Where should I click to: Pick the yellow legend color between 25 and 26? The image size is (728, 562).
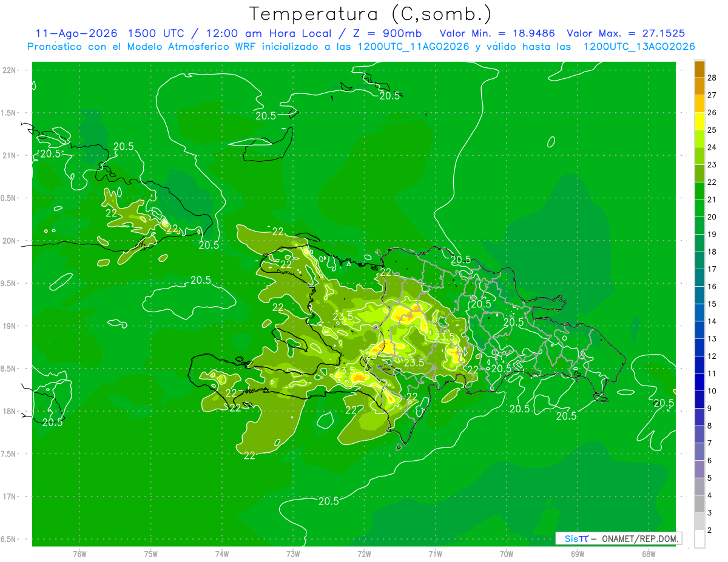click(x=699, y=121)
